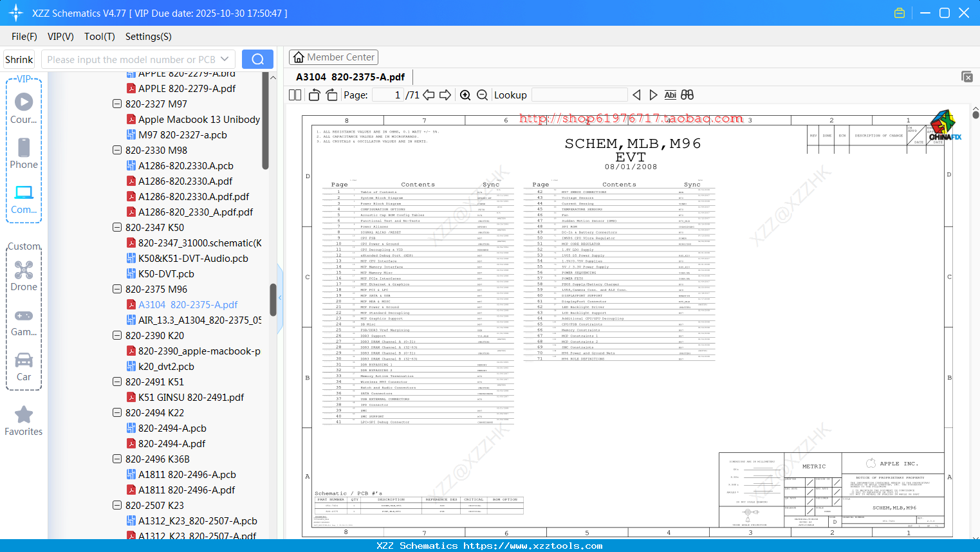The width and height of the screenshot is (980, 552).
Task: Open the Computer category
Action: tap(24, 199)
